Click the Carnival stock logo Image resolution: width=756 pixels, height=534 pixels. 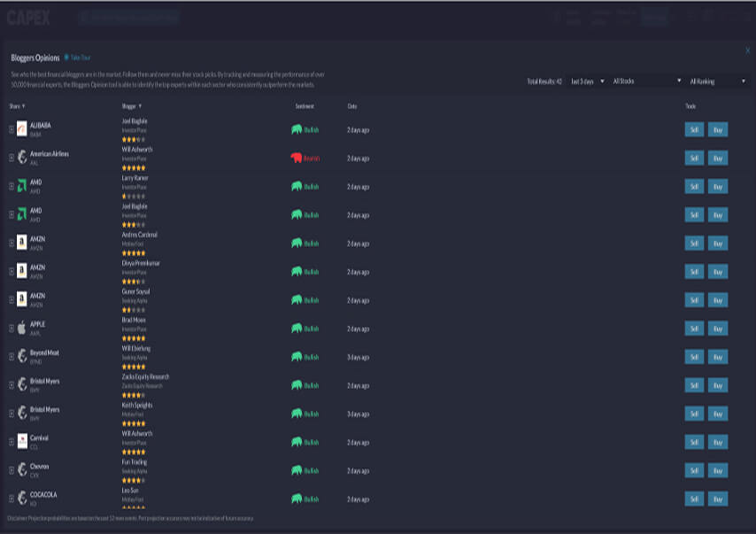[22, 441]
